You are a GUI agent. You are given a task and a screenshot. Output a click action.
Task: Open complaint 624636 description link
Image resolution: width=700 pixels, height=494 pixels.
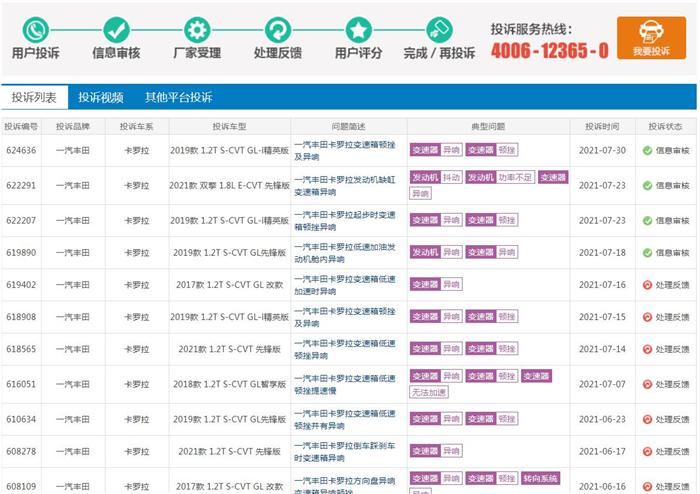pos(345,151)
